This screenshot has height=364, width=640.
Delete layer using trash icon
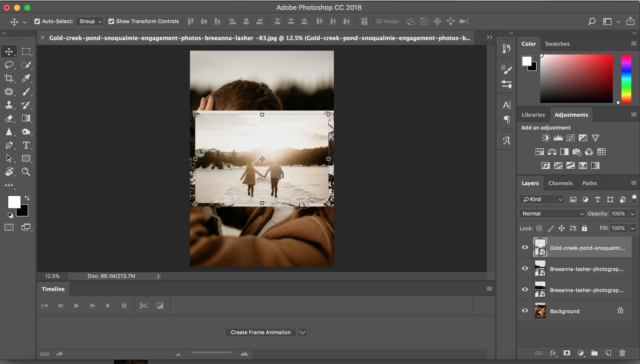622,353
